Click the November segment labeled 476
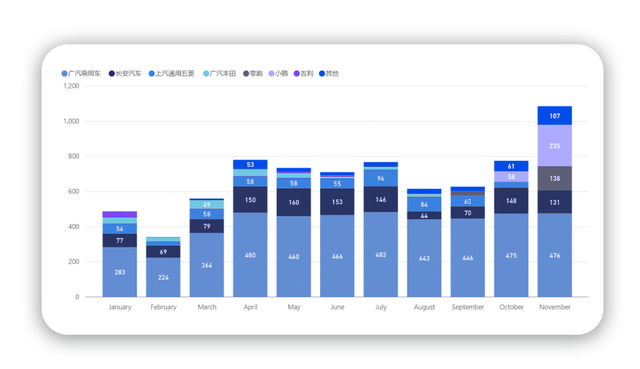This screenshot has height=369, width=640. click(x=555, y=255)
